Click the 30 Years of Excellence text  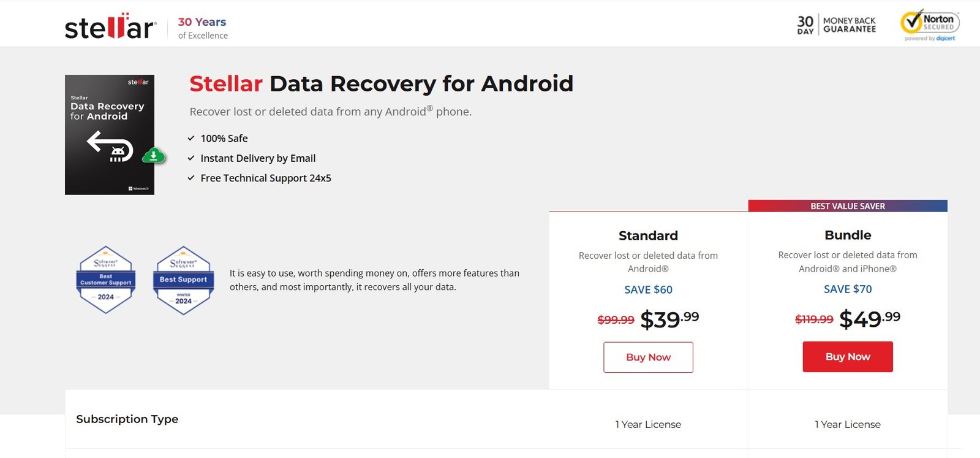click(x=203, y=28)
